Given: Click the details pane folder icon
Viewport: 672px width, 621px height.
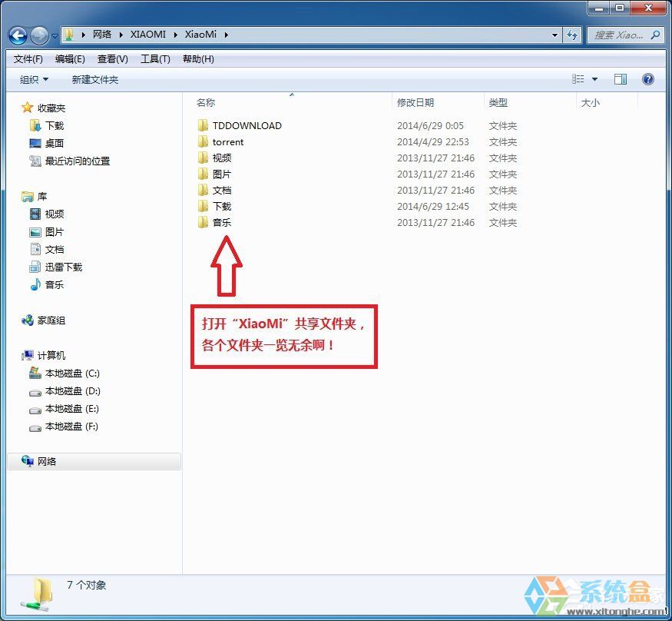Looking at the screenshot, I should 38,594.
